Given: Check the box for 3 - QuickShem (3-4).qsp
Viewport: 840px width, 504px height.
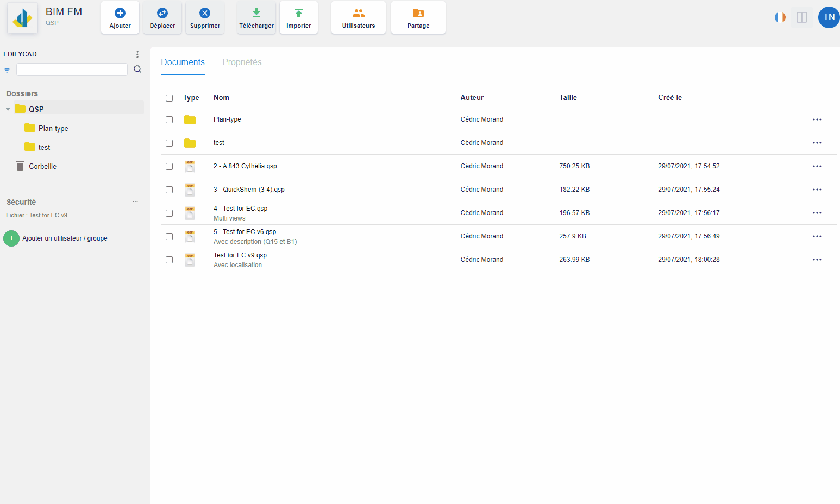Looking at the screenshot, I should click(x=170, y=190).
